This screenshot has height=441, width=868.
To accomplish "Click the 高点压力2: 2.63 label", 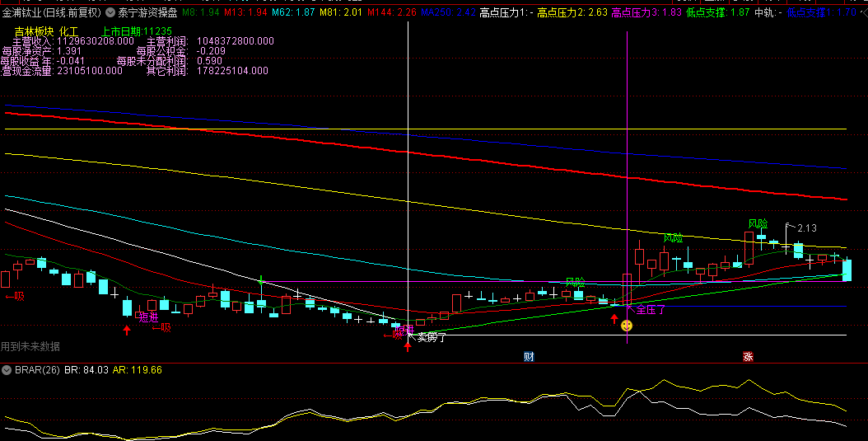I will coord(572,12).
